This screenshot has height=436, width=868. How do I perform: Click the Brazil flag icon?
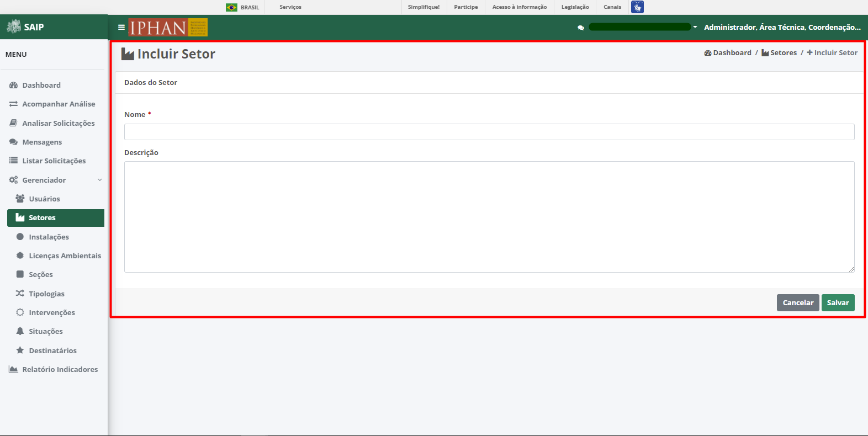(x=231, y=7)
